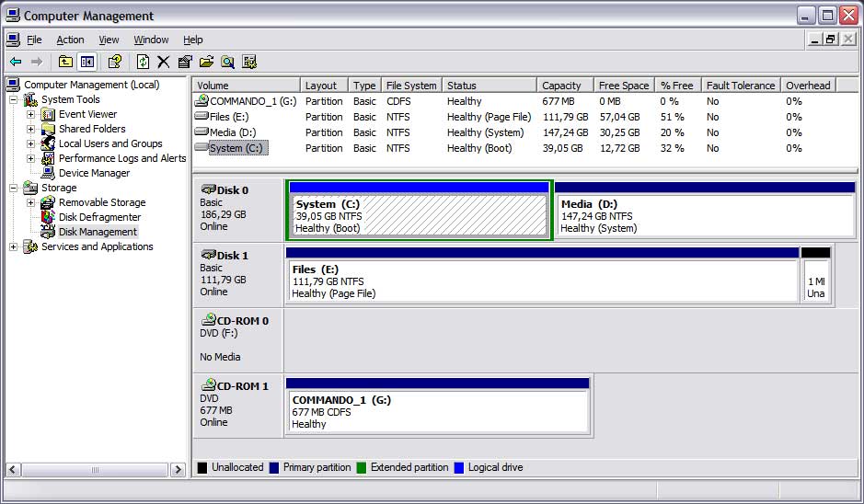This screenshot has width=864, height=504.
Task: Sort by Free Space column header
Action: pos(624,86)
